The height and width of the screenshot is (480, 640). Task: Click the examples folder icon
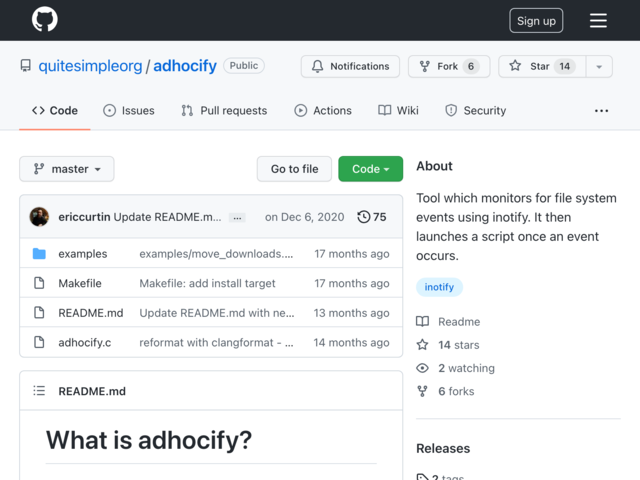(39, 253)
